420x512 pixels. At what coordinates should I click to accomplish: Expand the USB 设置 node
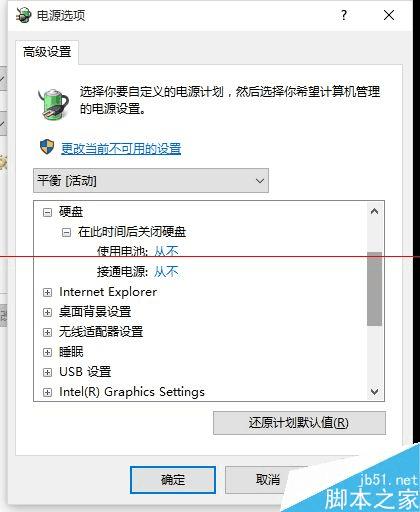point(47,372)
